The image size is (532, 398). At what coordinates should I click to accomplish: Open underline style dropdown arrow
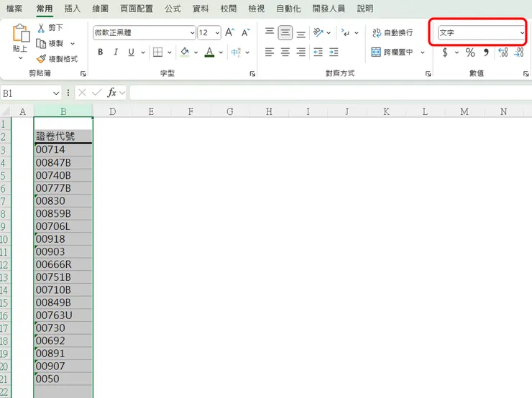click(x=143, y=52)
